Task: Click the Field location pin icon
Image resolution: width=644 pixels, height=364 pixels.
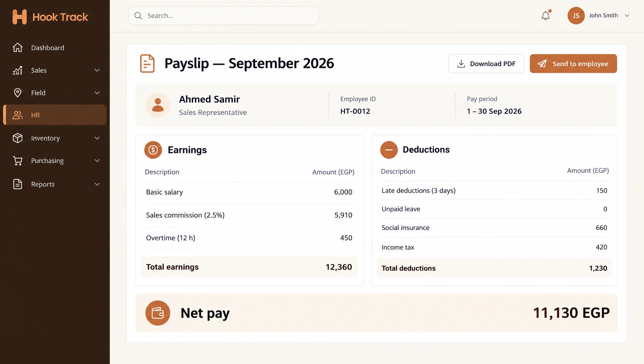Action: click(x=18, y=93)
